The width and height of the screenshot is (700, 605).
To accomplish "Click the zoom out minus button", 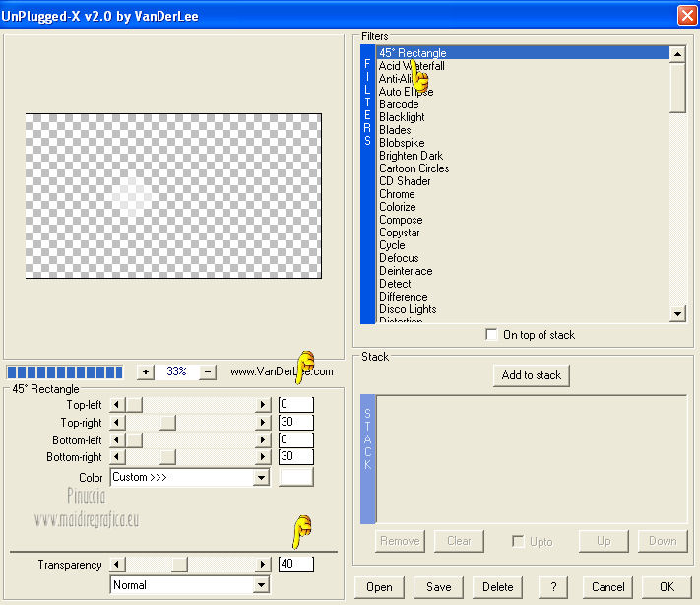I will click(208, 371).
